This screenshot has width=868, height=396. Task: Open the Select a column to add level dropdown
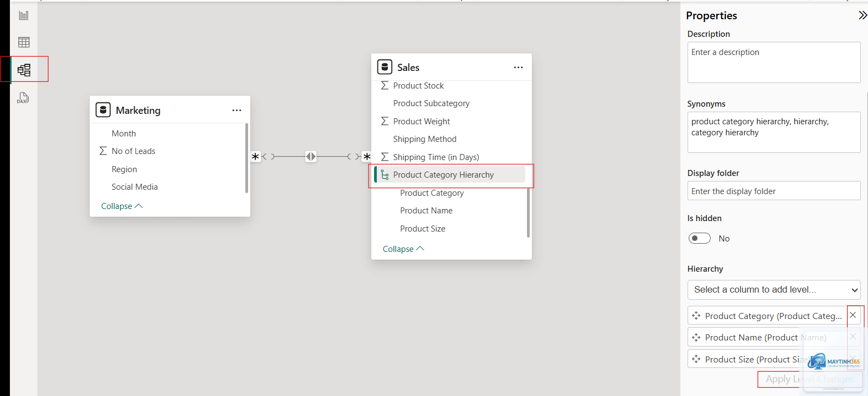coord(774,289)
